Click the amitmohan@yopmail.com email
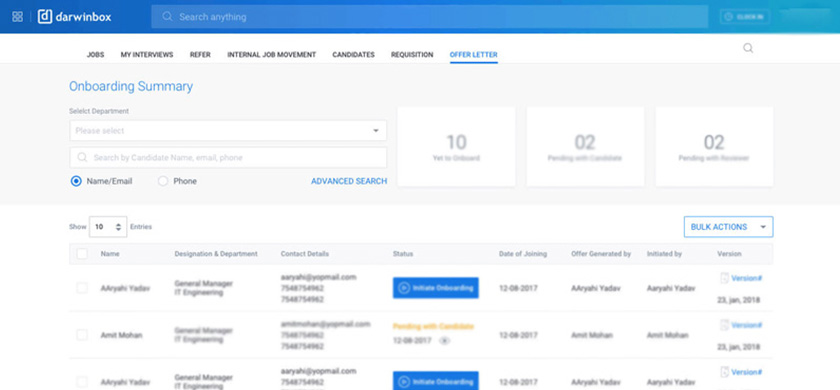 coord(325,324)
